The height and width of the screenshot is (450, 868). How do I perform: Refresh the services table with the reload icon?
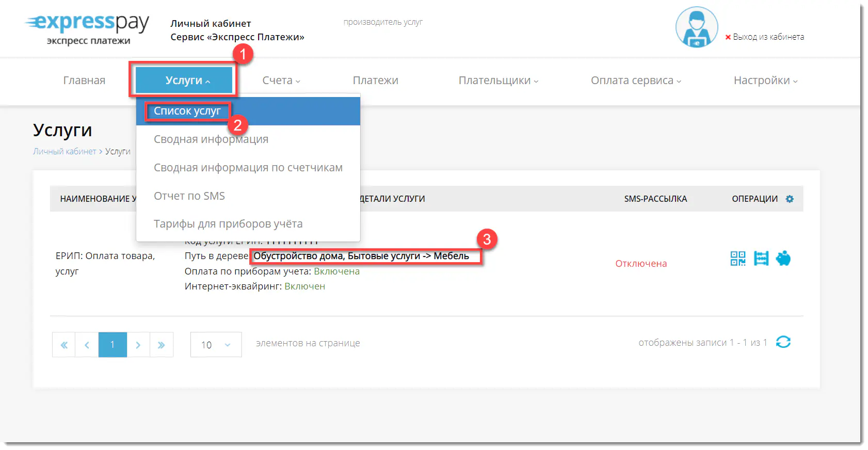coord(783,342)
